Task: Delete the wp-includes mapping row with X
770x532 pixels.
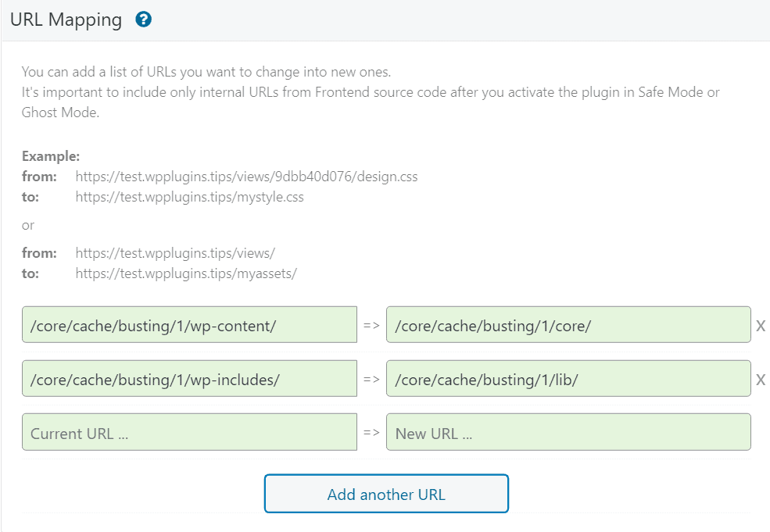Action: pos(760,380)
